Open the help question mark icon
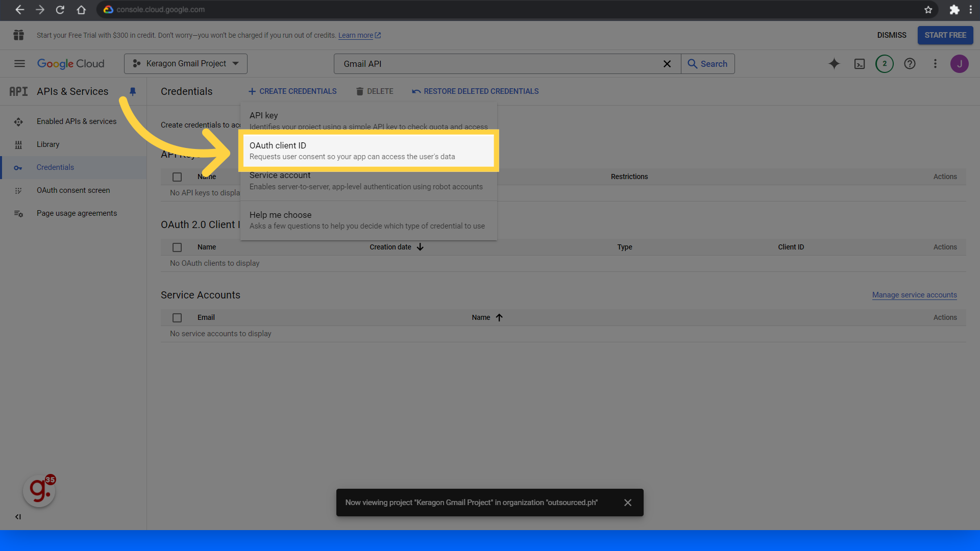The width and height of the screenshot is (980, 551). pos(910,64)
